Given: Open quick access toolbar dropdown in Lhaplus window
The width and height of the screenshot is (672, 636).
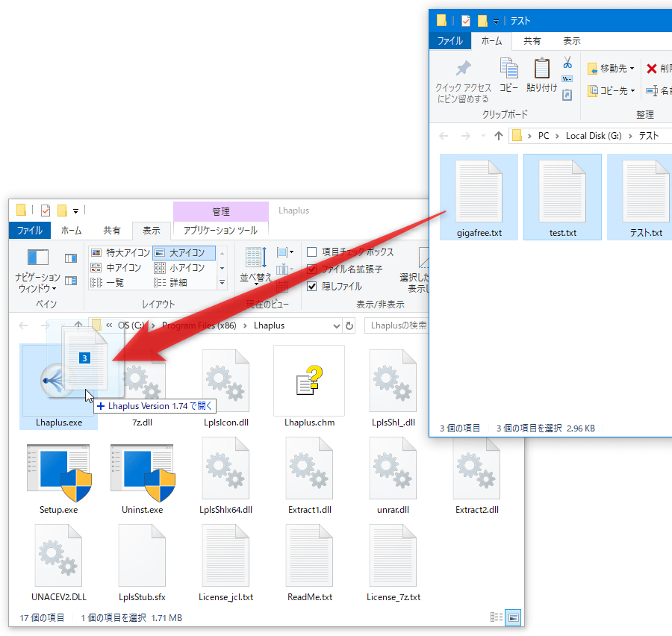Looking at the screenshot, I should point(76,211).
